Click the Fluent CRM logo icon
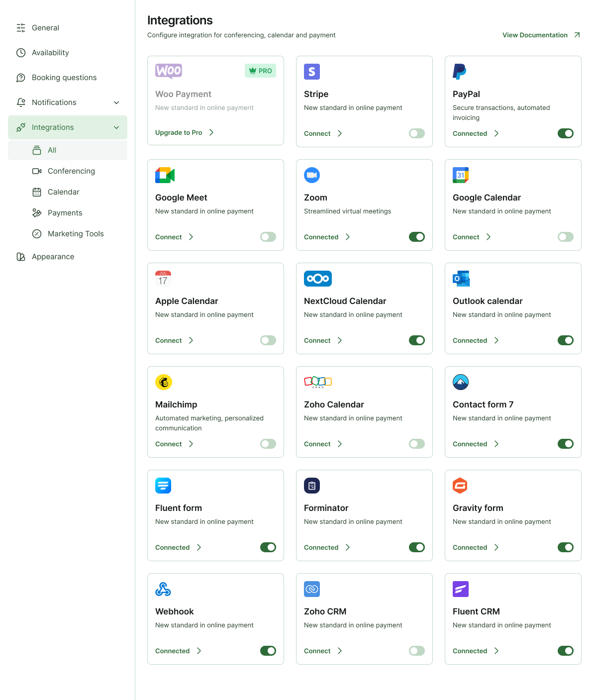Screen dimensions: 594x700 [x=461, y=589]
